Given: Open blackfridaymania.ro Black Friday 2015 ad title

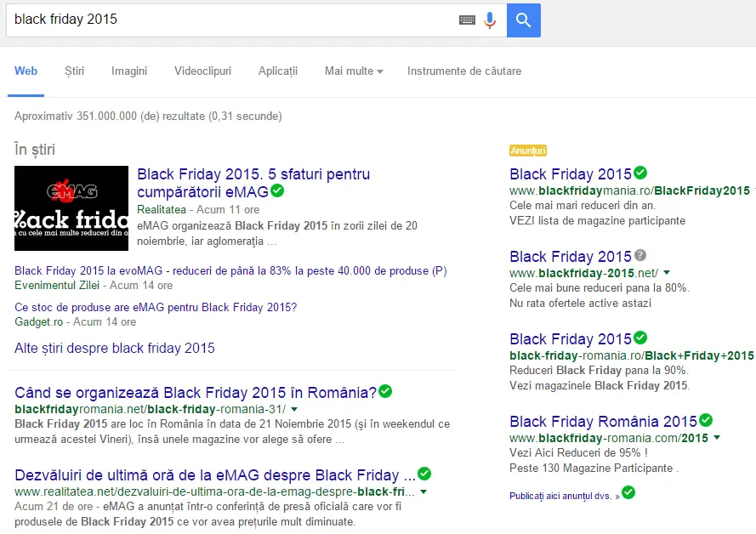Looking at the screenshot, I should pos(571,174).
